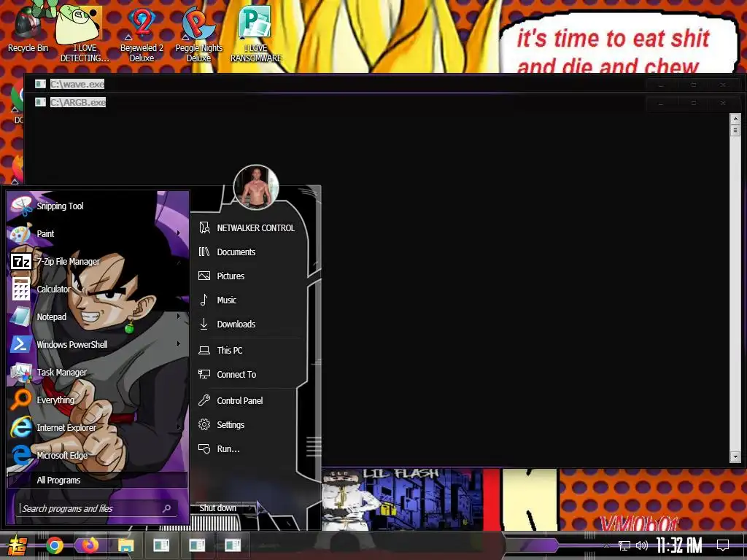Open Internet Explorer

[x=98, y=427]
